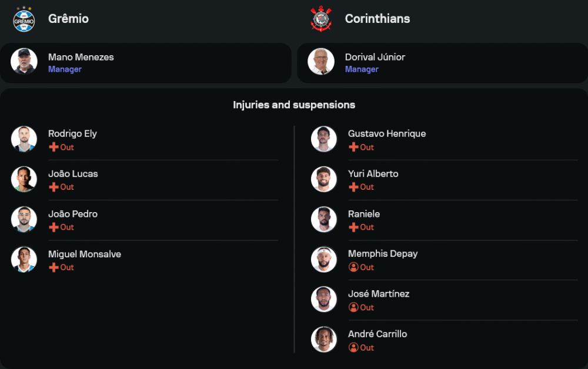Click Dorival Júnior manager photo
Image resolution: width=588 pixels, height=369 pixels.
point(321,62)
